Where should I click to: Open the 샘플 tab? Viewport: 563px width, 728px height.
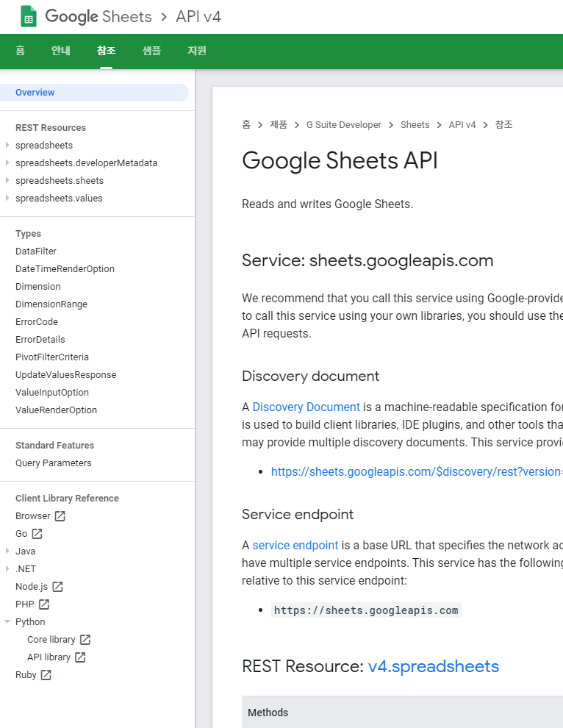coord(151,51)
